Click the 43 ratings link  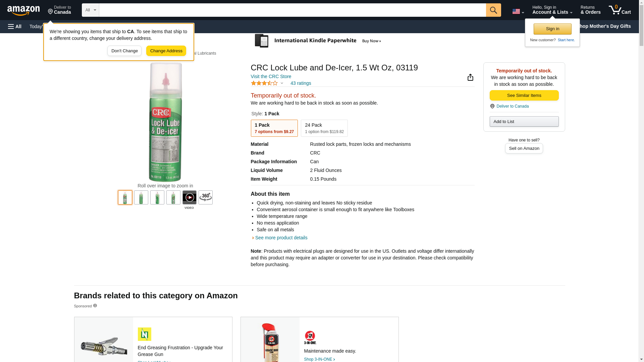tap(301, 83)
